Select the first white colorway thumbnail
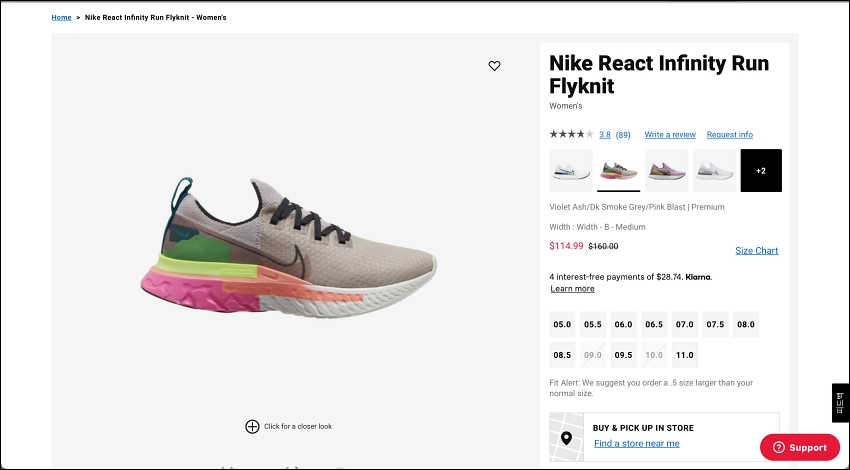The height and width of the screenshot is (470, 850). click(571, 170)
